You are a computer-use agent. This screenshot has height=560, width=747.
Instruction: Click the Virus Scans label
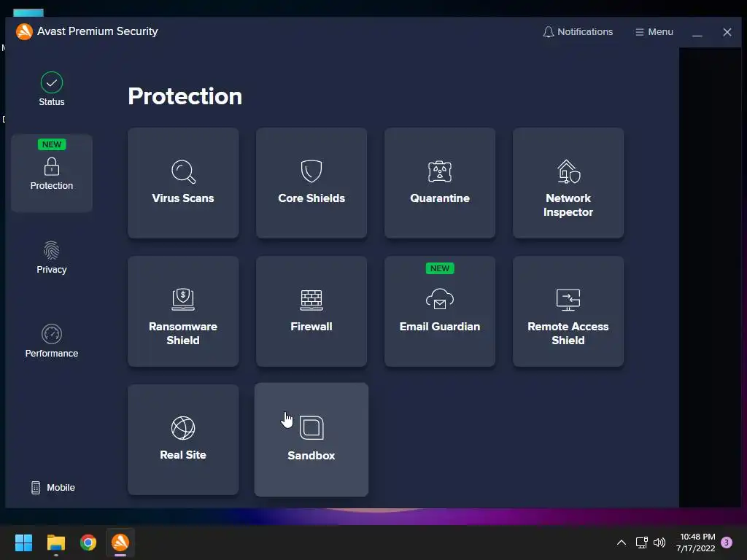183,198
